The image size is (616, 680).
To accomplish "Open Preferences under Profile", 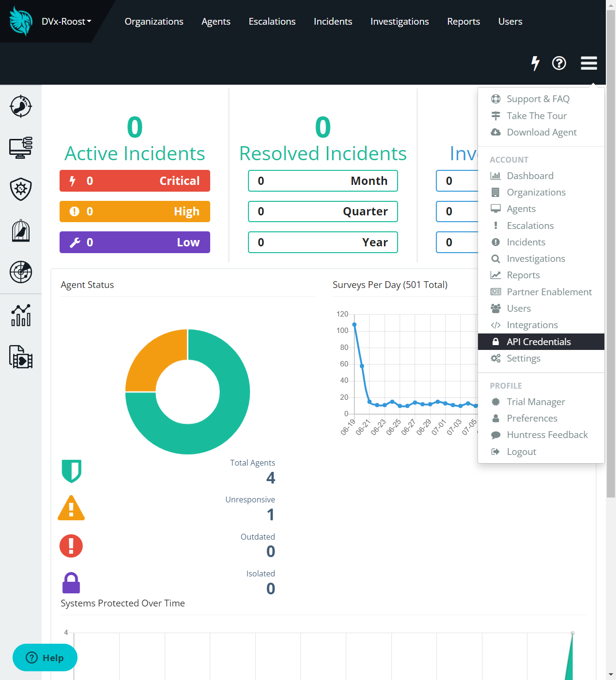I will point(541,418).
